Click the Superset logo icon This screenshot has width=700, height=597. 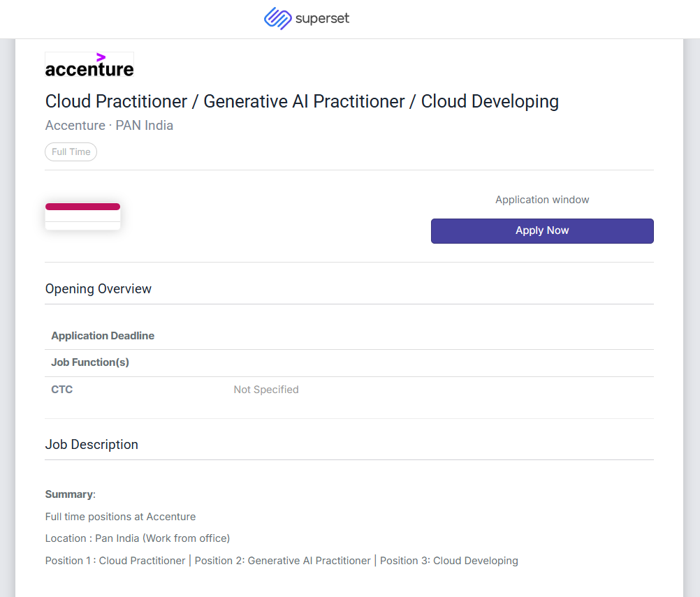277,19
